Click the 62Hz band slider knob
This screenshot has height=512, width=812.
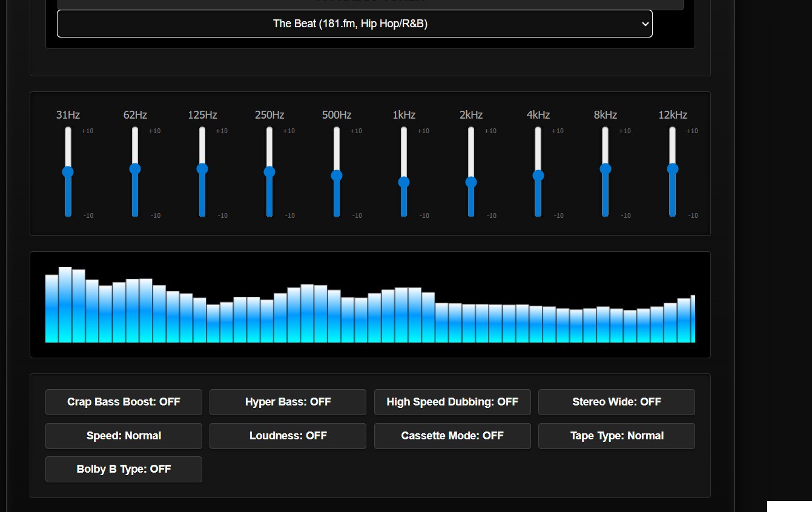135,169
